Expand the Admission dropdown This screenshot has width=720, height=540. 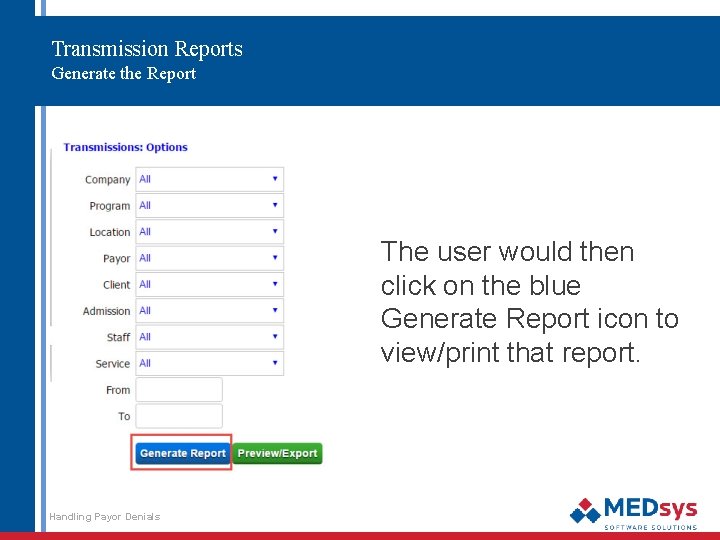[x=209, y=310]
